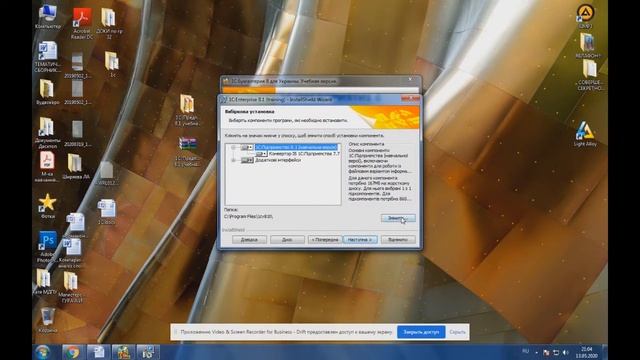Open install dropdown for Конвертор ІБ component
This screenshot has height=360, width=640.
[261, 154]
